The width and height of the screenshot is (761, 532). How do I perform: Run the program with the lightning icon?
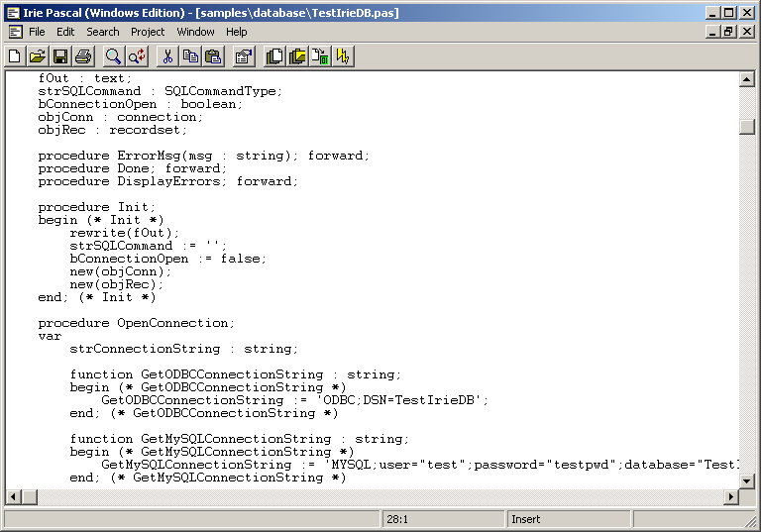click(x=343, y=56)
